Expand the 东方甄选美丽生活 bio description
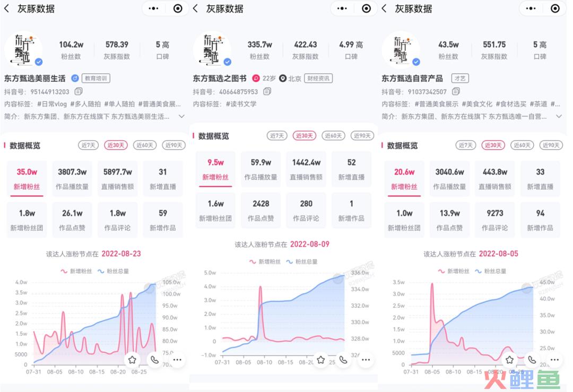 click(181, 117)
